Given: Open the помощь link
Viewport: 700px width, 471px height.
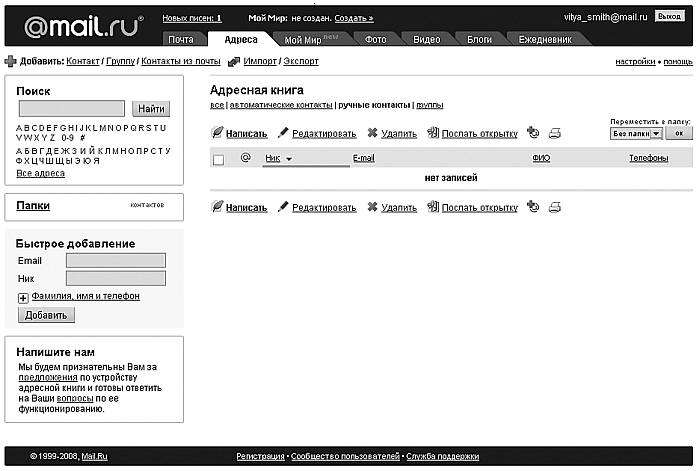Looking at the screenshot, I should pyautogui.click(x=678, y=62).
